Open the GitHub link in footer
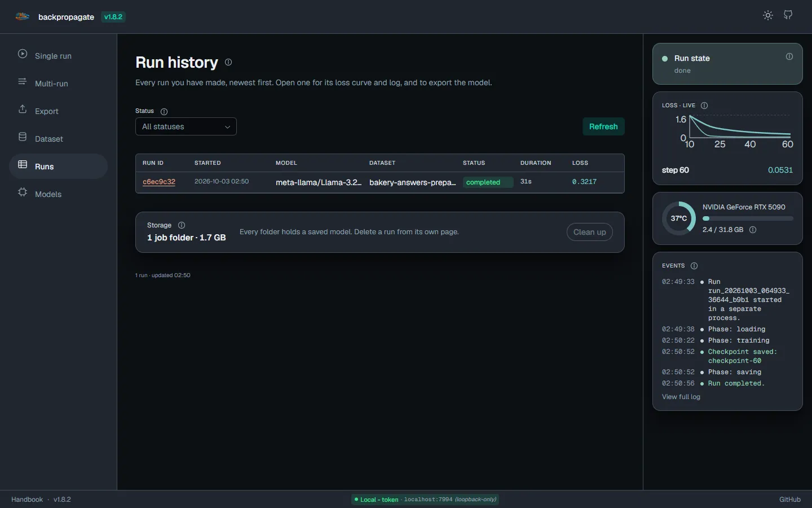The height and width of the screenshot is (508, 812). click(789, 500)
